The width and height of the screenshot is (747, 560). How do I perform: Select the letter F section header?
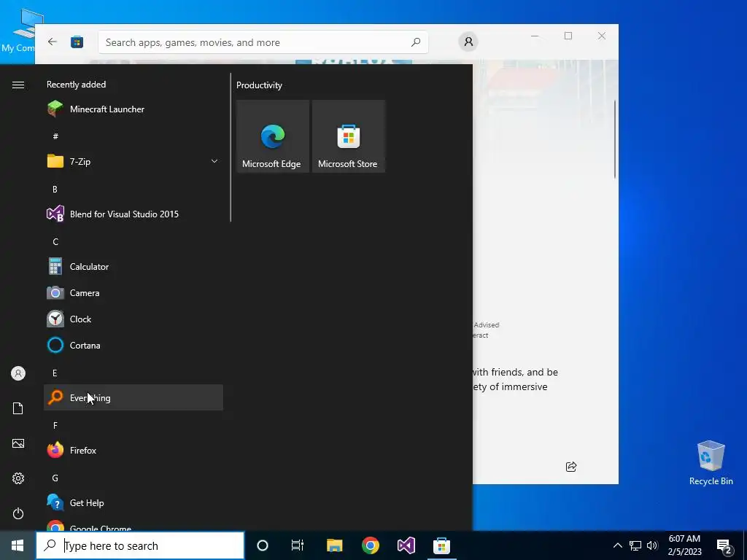coord(55,425)
